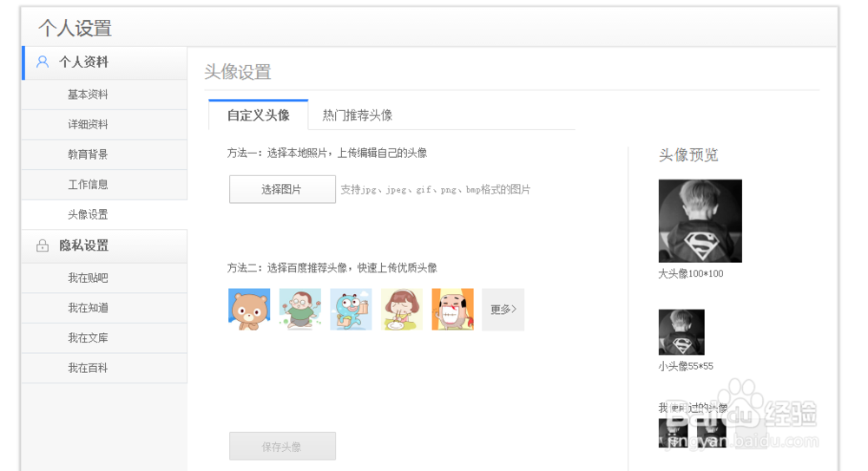Click the 头像预览 heading

688,155
